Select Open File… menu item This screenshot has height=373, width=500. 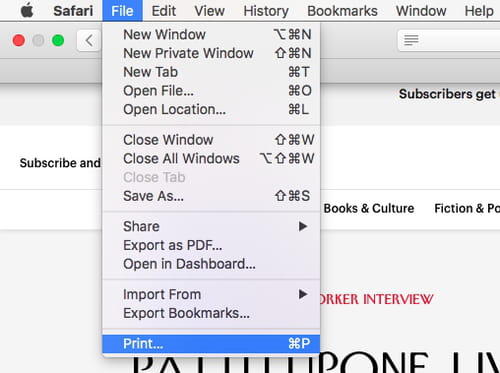coord(211,91)
